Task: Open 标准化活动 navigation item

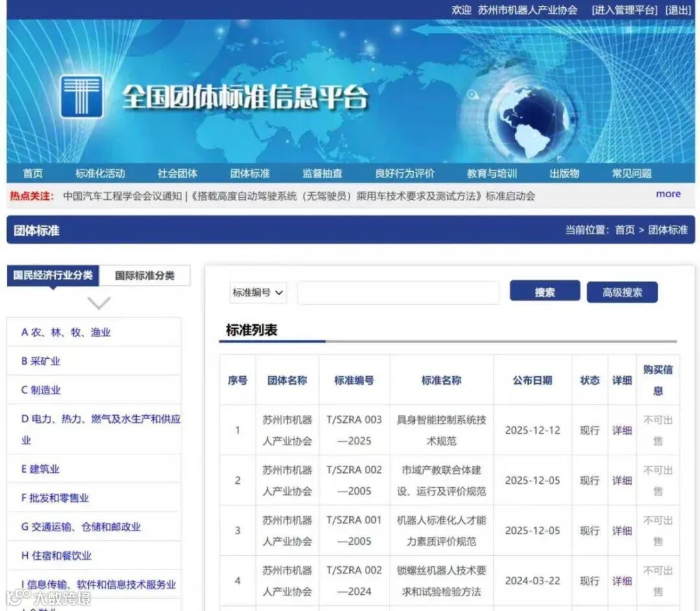Action: [x=100, y=173]
